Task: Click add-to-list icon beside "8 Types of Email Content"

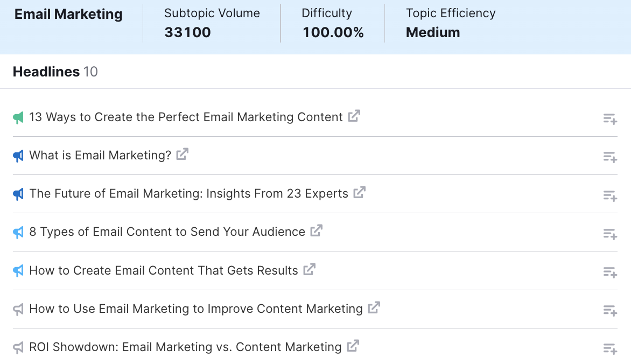Action: pos(609,234)
